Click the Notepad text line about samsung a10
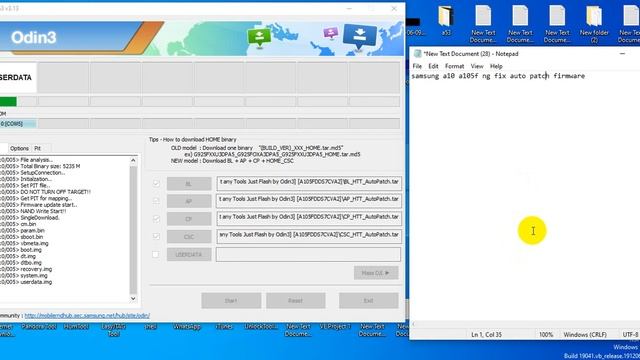 click(x=498, y=76)
